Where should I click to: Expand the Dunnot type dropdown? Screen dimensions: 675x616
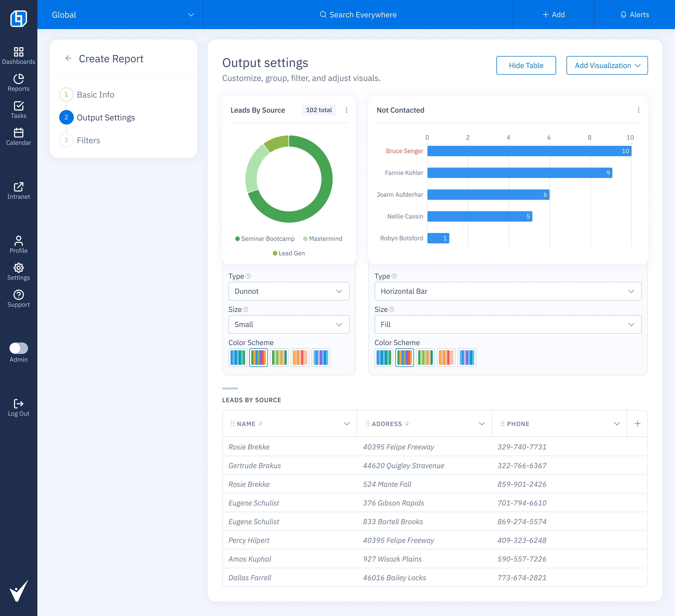pos(289,291)
